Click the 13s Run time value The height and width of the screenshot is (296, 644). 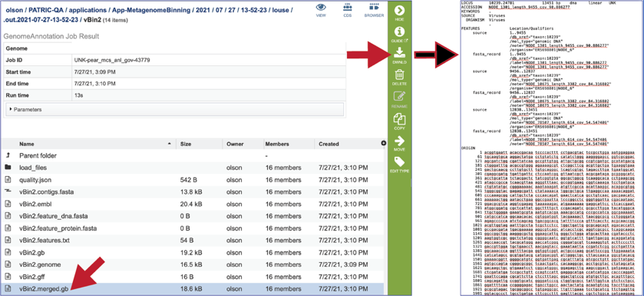coord(79,95)
